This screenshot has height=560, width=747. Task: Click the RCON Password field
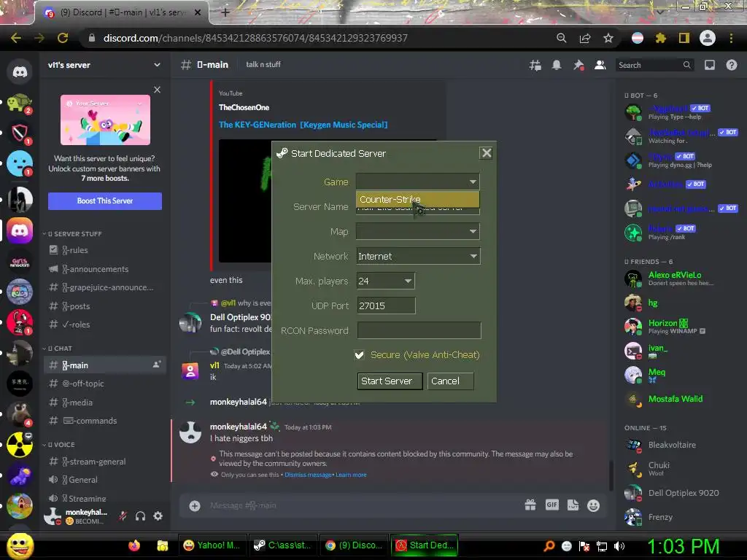[419, 330]
